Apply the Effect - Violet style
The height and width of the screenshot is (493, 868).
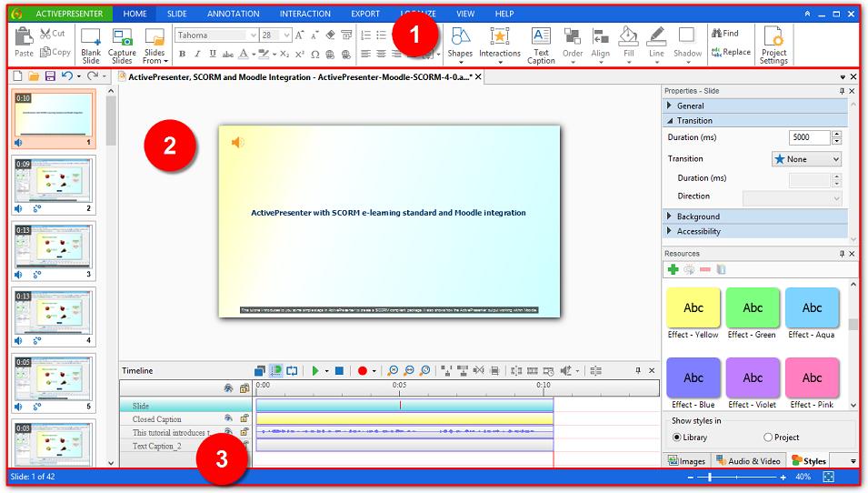click(x=753, y=383)
